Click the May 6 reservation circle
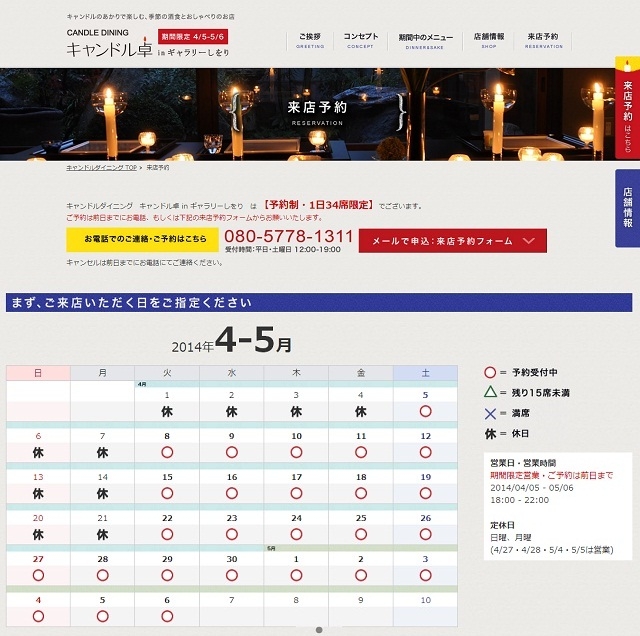 click(x=167, y=616)
